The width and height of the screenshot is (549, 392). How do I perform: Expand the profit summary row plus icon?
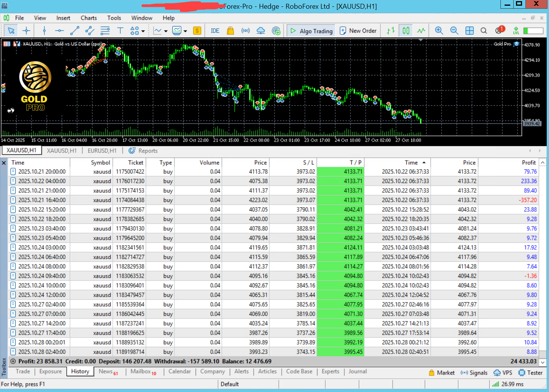[13, 361]
